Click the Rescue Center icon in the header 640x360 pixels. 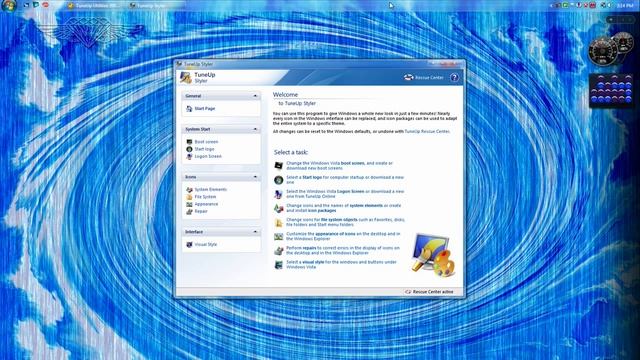click(x=409, y=77)
